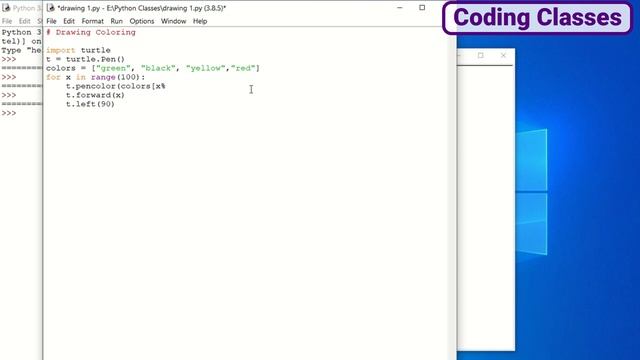Image resolution: width=640 pixels, height=360 pixels.
Task: Close the turtle graphics window behind
Action: [x=503, y=56]
